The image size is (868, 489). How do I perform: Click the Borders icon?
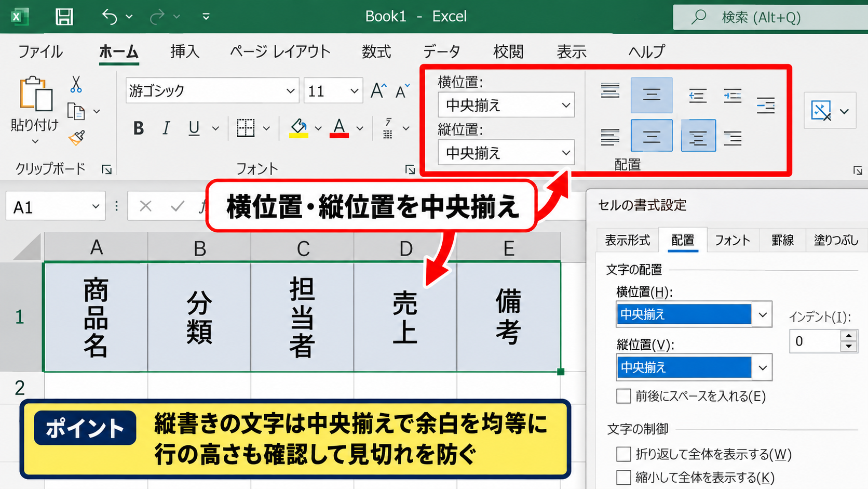point(246,128)
